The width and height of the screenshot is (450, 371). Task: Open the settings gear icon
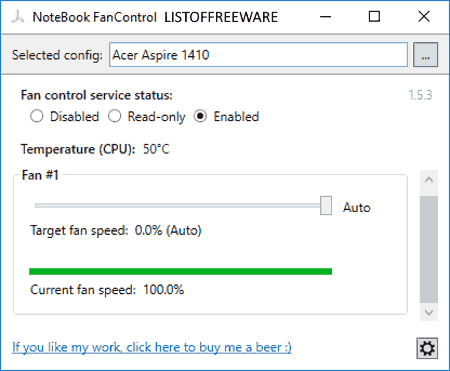coord(427,348)
